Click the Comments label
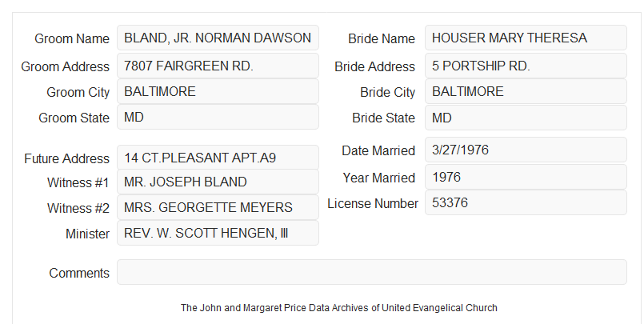Image resolution: width=644 pixels, height=324 pixels. (x=79, y=273)
